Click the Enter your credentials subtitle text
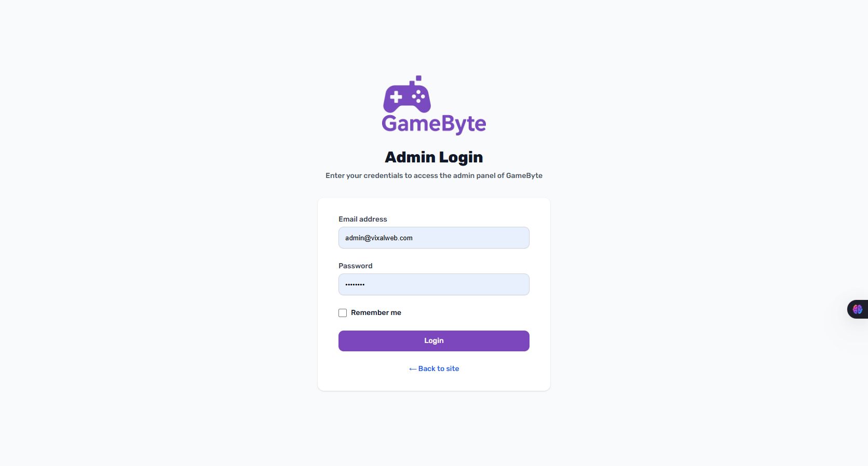This screenshot has height=466, width=868. click(434, 175)
